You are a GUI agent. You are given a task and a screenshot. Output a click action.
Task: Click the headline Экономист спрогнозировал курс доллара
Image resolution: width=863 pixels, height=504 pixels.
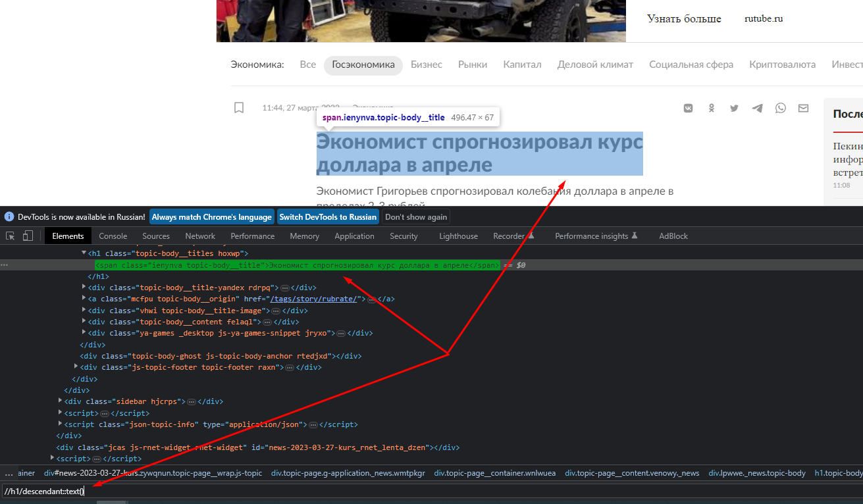[480, 153]
